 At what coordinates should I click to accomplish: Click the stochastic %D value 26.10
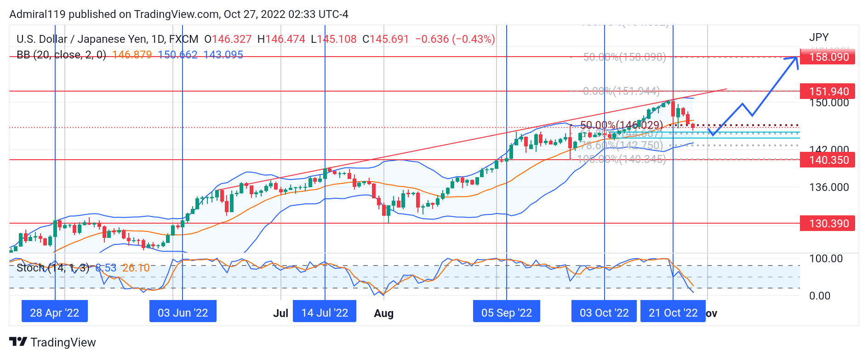click(136, 268)
